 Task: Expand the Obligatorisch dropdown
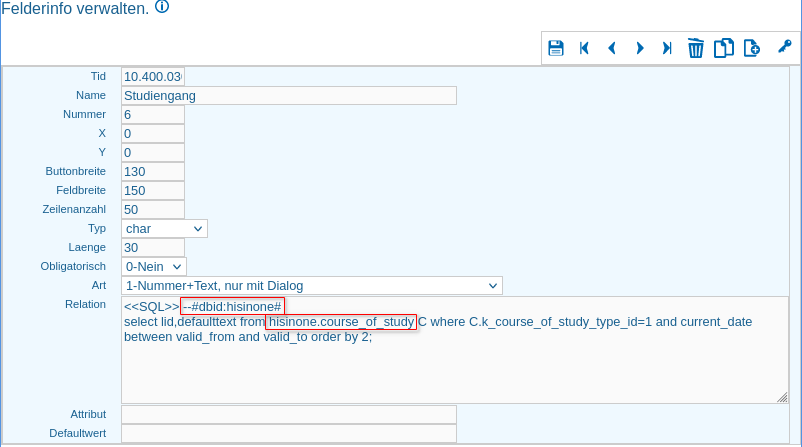153,267
